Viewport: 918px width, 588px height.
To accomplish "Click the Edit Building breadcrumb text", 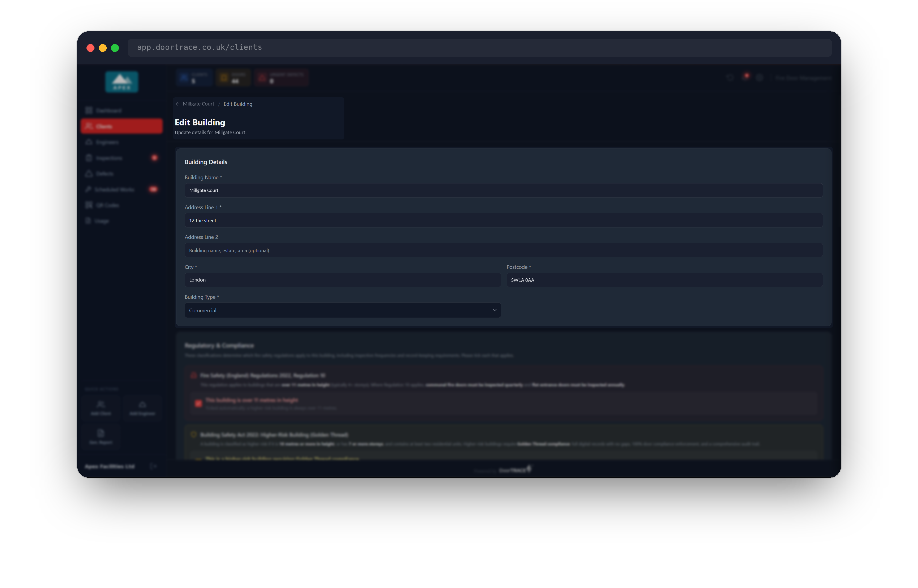I will click(x=238, y=104).
